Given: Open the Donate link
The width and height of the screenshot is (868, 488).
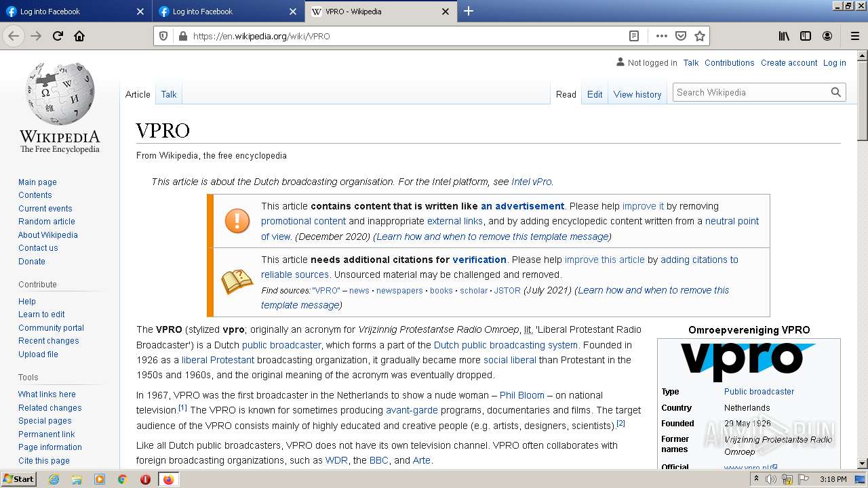Looking at the screenshot, I should (x=32, y=261).
